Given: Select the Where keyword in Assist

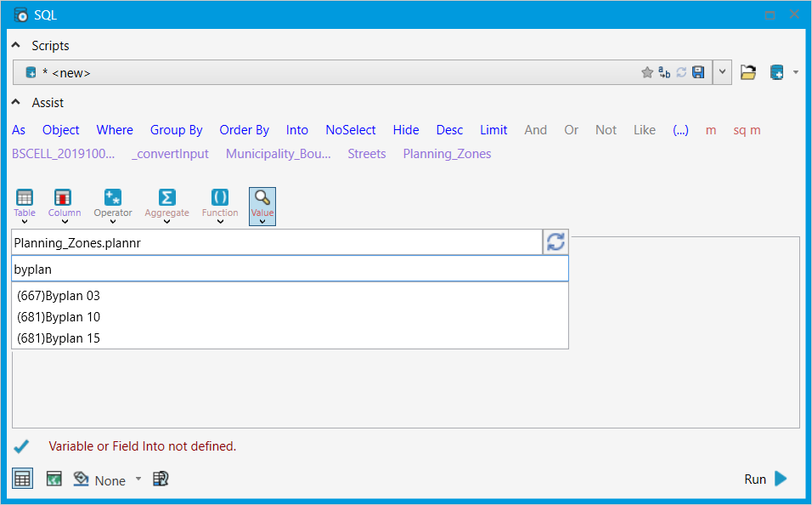Looking at the screenshot, I should [x=115, y=129].
